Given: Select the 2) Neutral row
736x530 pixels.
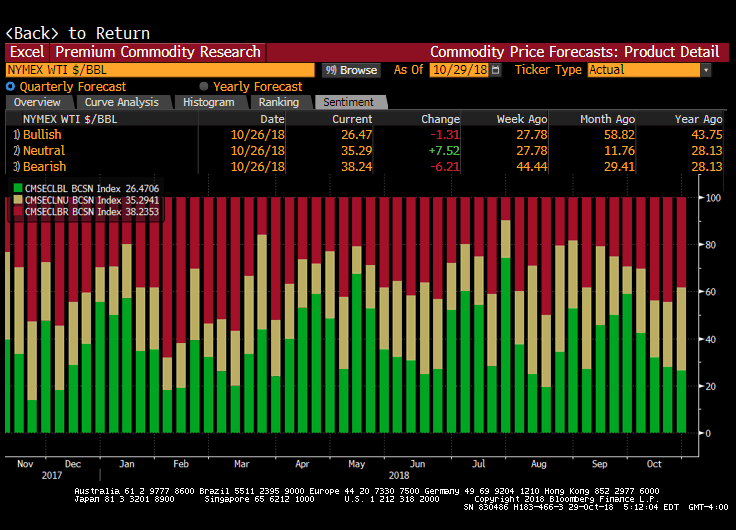Looking at the screenshot, I should [364, 151].
